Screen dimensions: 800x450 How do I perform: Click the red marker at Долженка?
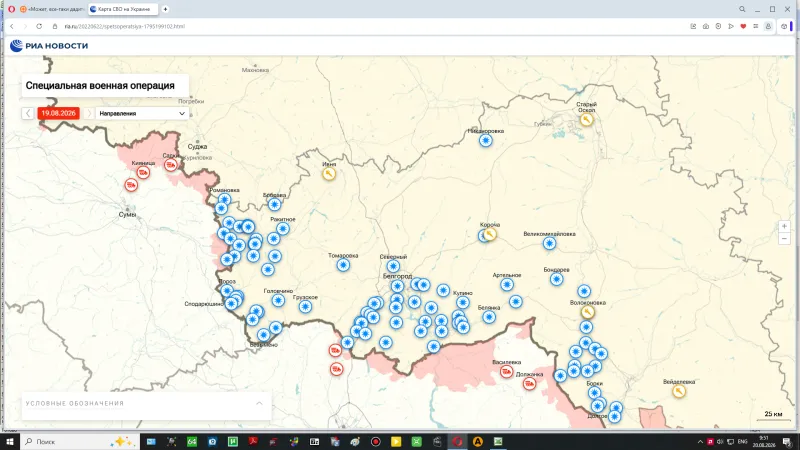(529, 383)
